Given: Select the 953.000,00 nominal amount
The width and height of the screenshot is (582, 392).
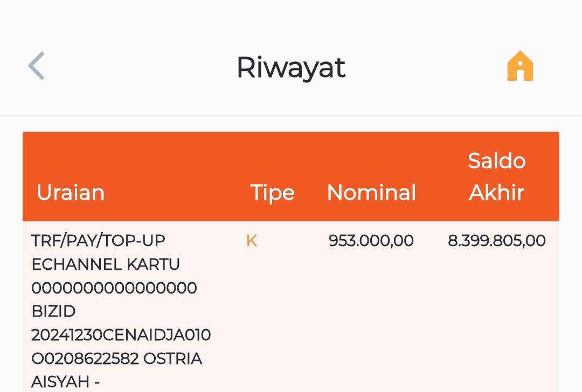Looking at the screenshot, I should pyautogui.click(x=371, y=241).
